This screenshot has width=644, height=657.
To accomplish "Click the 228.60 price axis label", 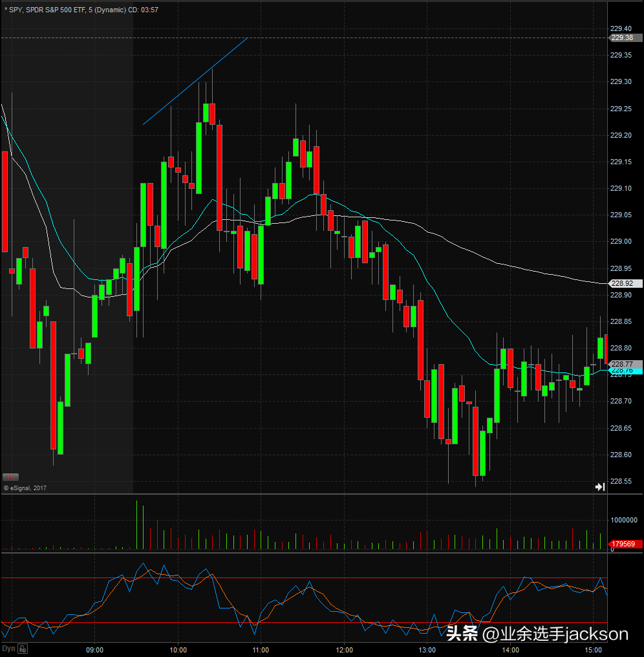I will 621,455.
